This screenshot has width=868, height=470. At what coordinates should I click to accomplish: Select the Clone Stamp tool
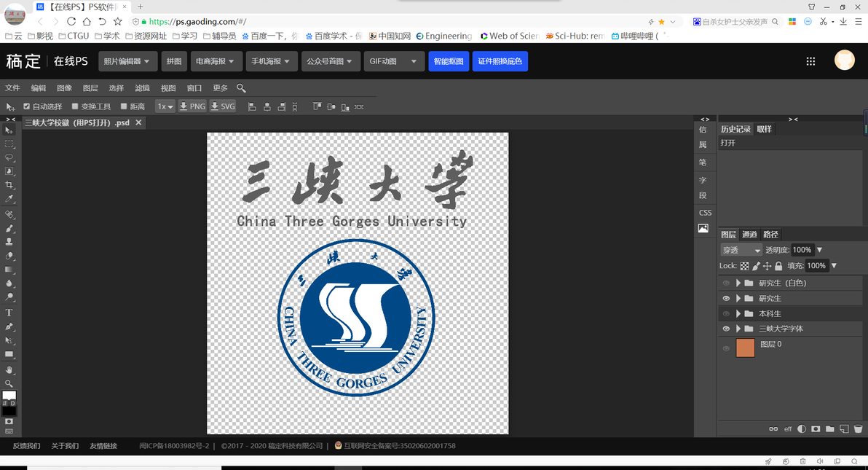point(9,242)
